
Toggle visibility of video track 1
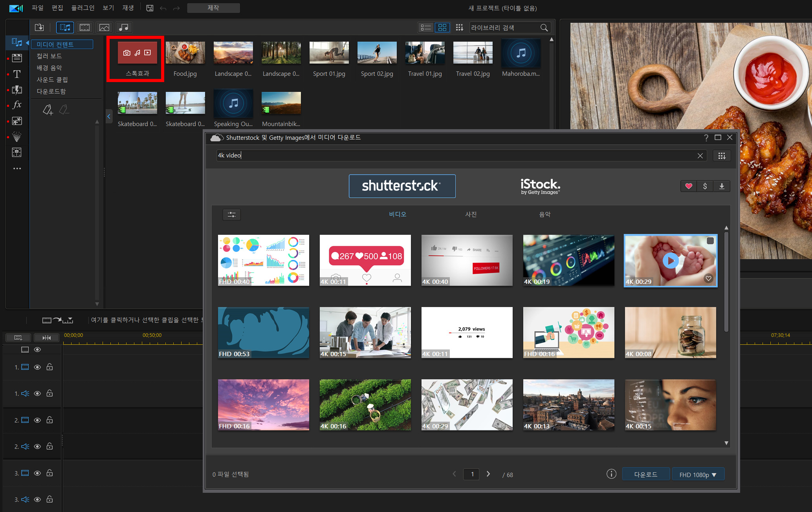click(37, 367)
